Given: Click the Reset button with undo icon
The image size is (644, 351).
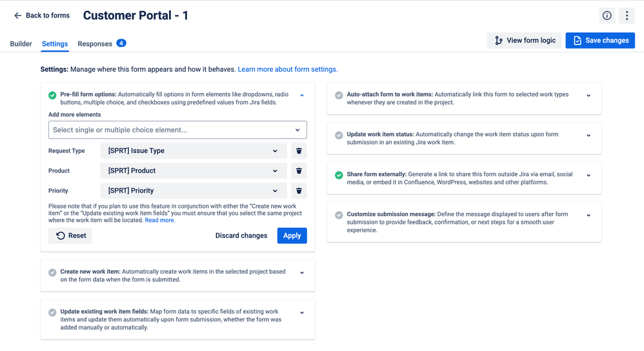Looking at the screenshot, I should coord(70,236).
